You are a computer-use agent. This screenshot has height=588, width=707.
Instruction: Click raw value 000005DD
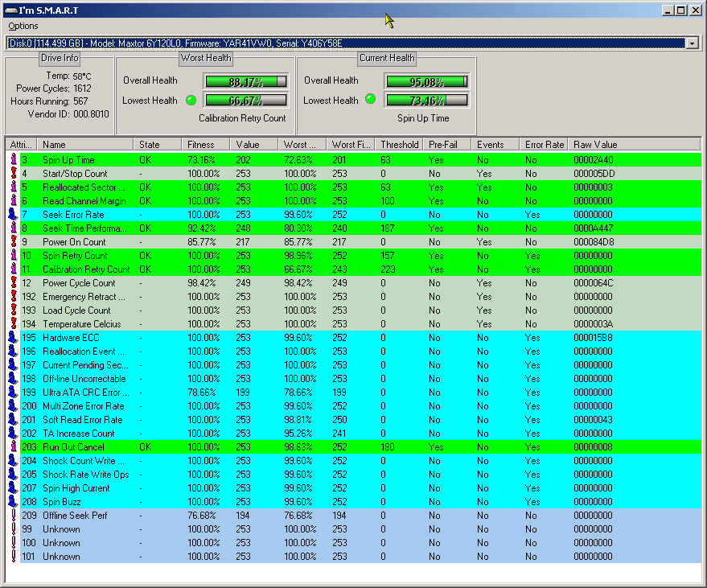click(x=594, y=173)
